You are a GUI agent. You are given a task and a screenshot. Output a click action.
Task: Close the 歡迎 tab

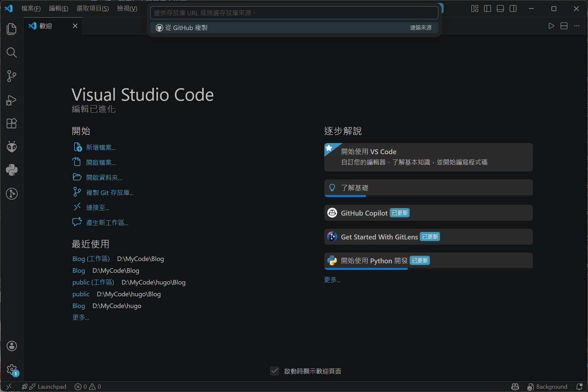(x=75, y=26)
